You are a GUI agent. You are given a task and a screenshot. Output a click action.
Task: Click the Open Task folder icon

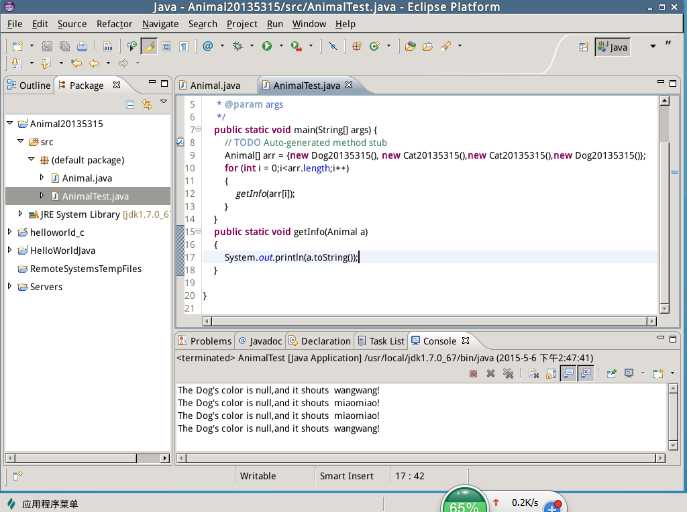tap(428, 46)
